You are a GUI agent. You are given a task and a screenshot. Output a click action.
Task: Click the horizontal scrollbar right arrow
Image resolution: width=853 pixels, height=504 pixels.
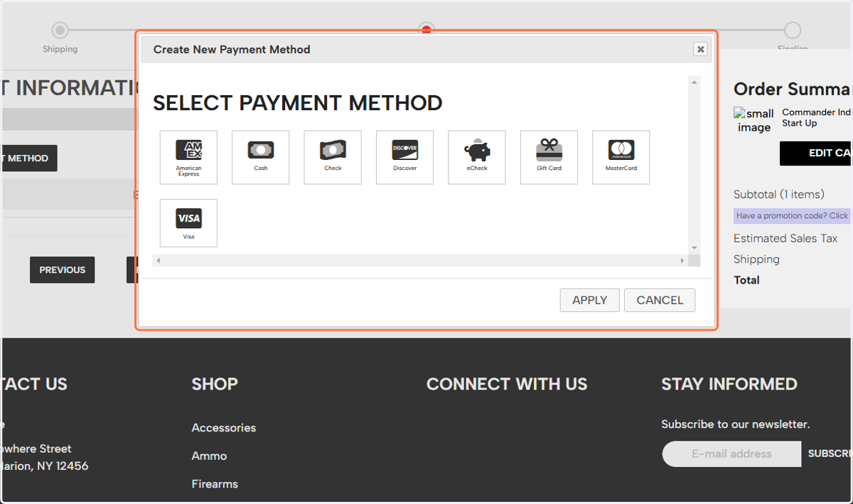coord(682,261)
